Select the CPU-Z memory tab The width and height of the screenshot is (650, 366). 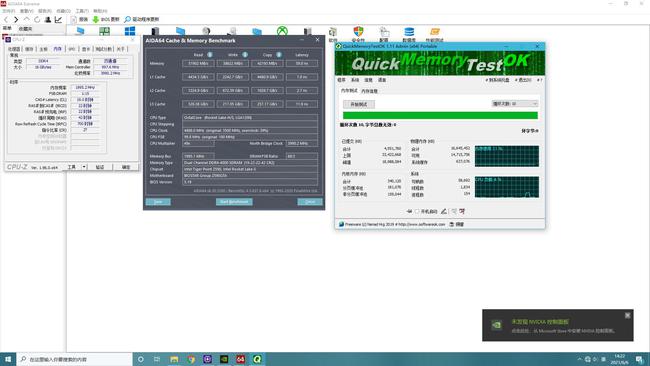[58, 49]
